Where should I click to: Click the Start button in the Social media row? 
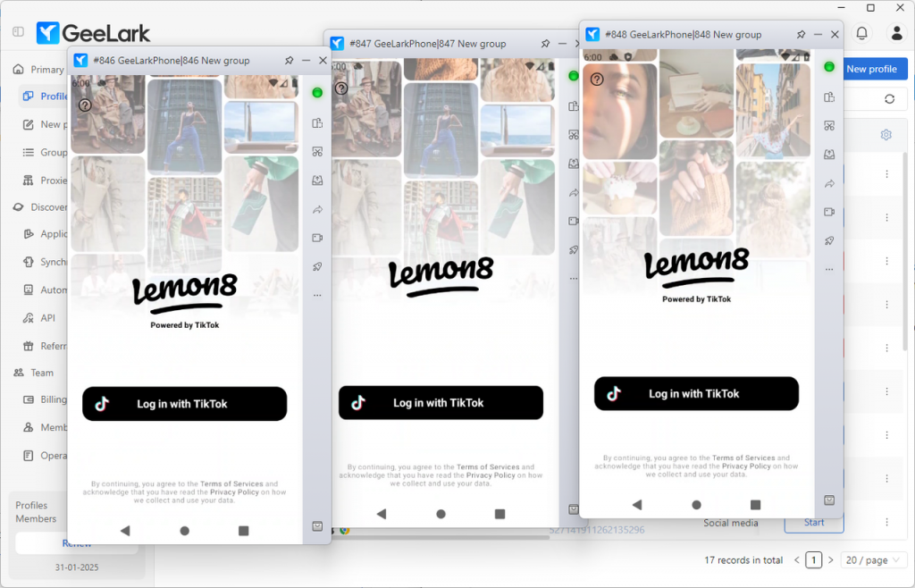[814, 523]
